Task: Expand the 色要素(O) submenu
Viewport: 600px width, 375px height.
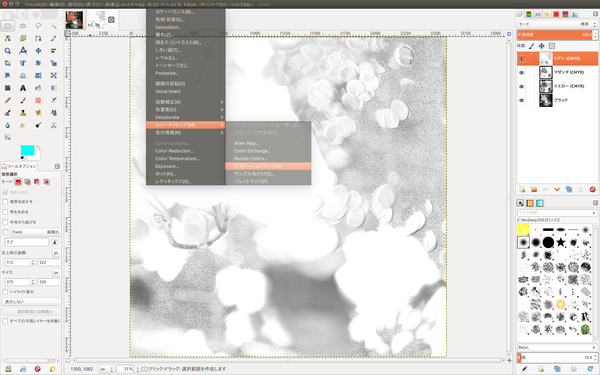Action: coord(186,110)
